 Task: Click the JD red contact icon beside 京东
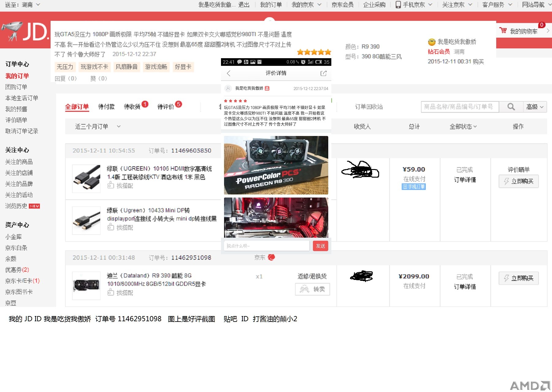(x=271, y=257)
